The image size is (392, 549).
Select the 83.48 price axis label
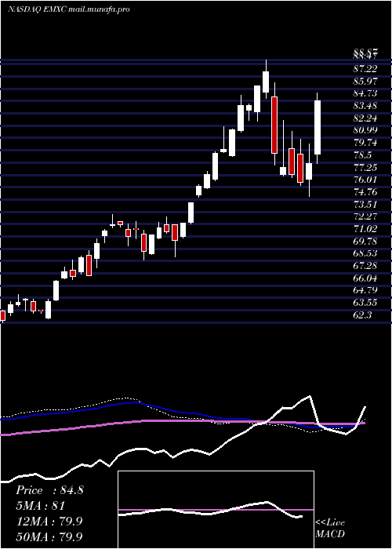pos(365,106)
